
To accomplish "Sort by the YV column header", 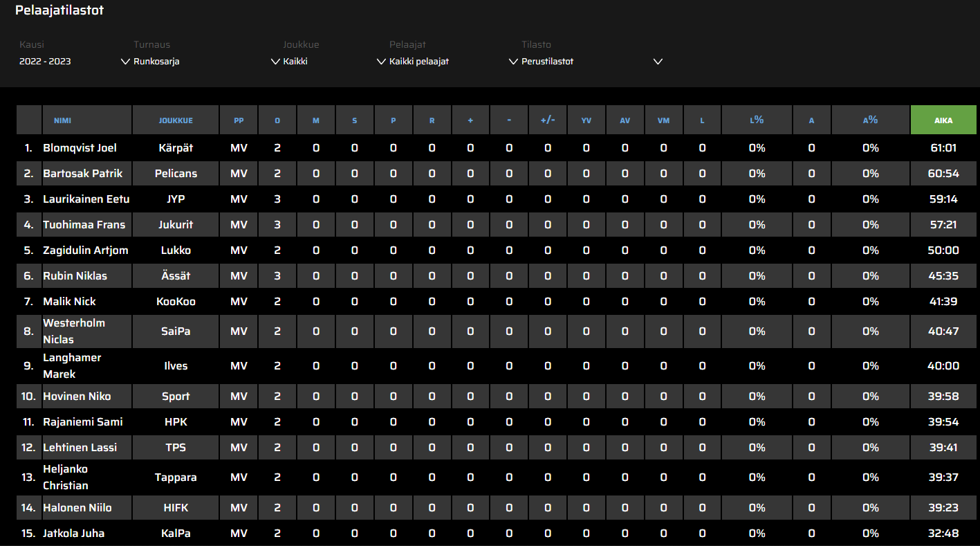I will click(x=586, y=120).
